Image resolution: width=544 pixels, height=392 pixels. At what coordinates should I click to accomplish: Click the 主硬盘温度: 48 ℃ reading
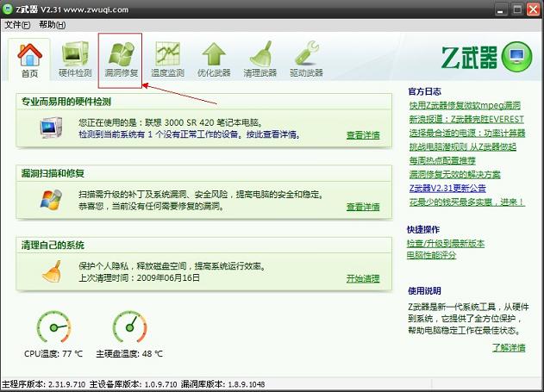[129, 354]
